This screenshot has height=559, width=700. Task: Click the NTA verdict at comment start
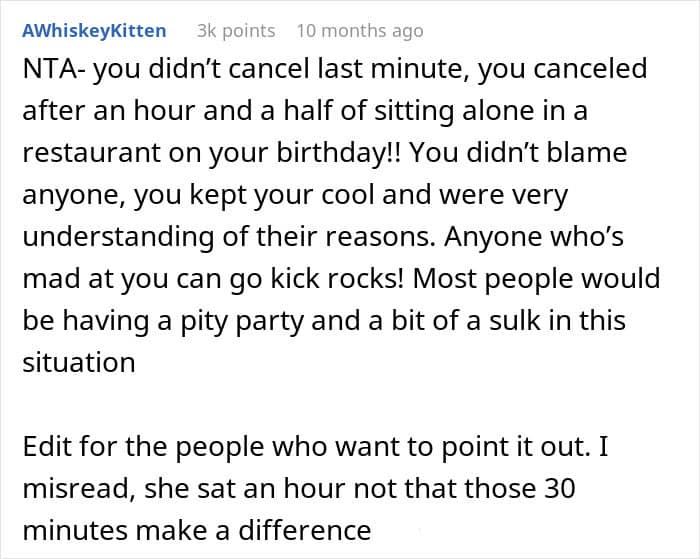[x=43, y=70]
